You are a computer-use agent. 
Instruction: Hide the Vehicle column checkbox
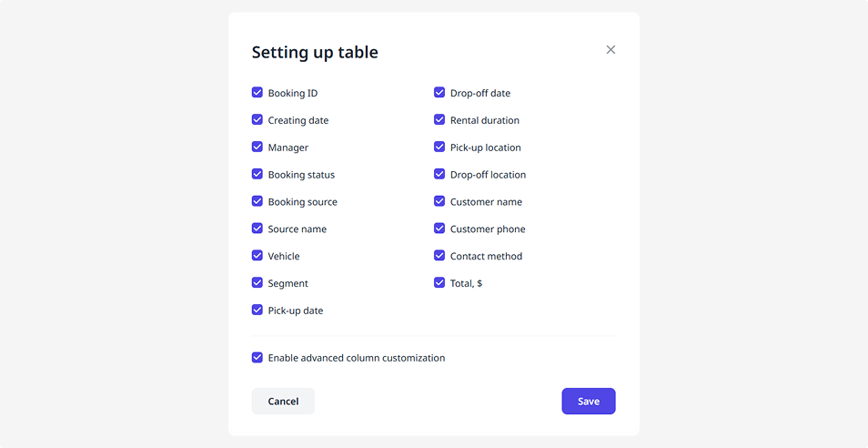[257, 256]
